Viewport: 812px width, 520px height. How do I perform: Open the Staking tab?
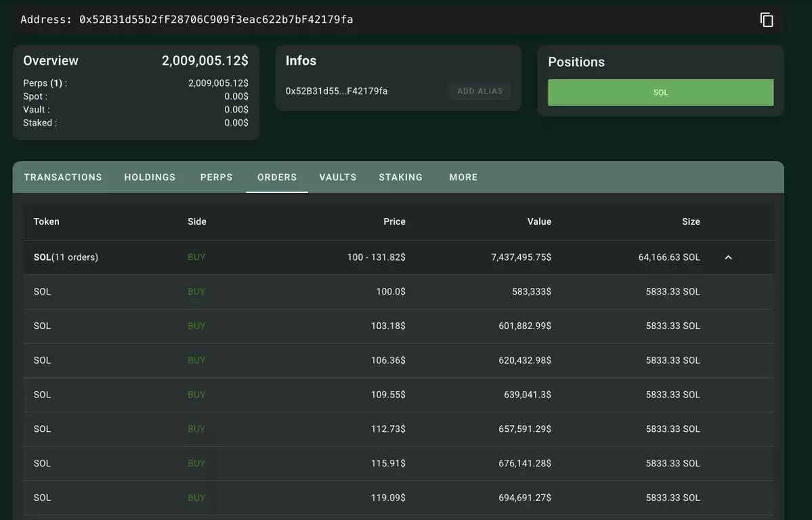pyautogui.click(x=400, y=177)
